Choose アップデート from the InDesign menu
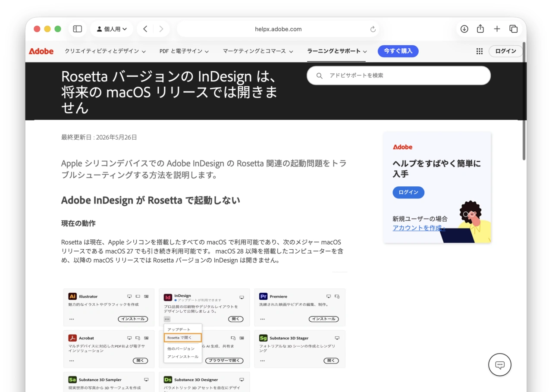 [x=179, y=329]
